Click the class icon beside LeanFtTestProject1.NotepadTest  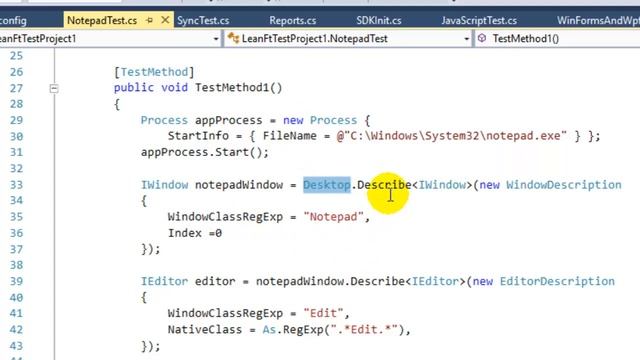coord(233,38)
